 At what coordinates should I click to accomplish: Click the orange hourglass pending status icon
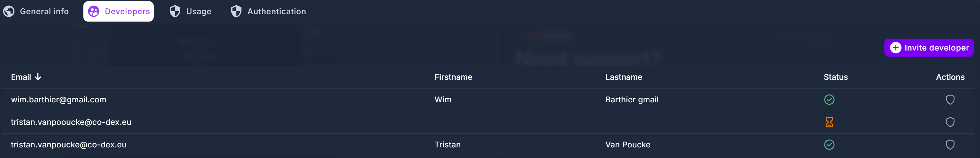click(x=829, y=122)
